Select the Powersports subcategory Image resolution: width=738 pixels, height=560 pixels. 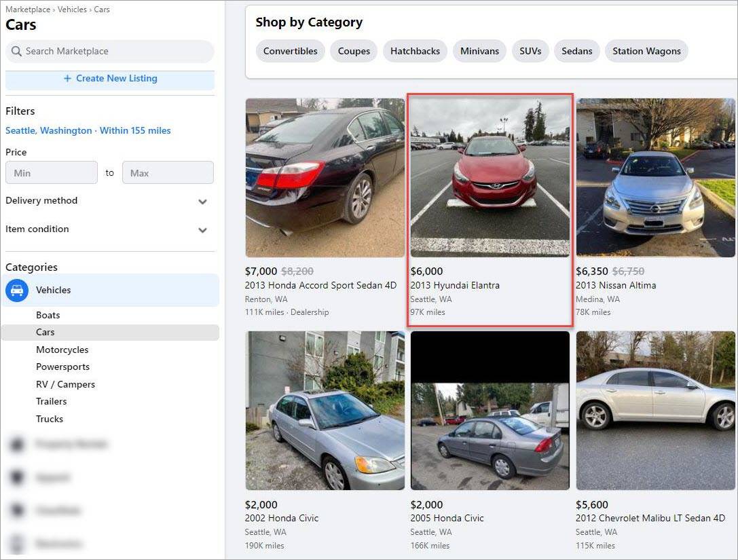[62, 367]
